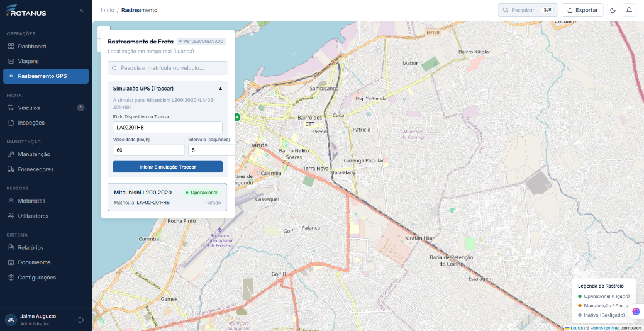The height and width of the screenshot is (331, 644).
Task: Click the Jaime Augusto profile name
Action: coord(38,316)
